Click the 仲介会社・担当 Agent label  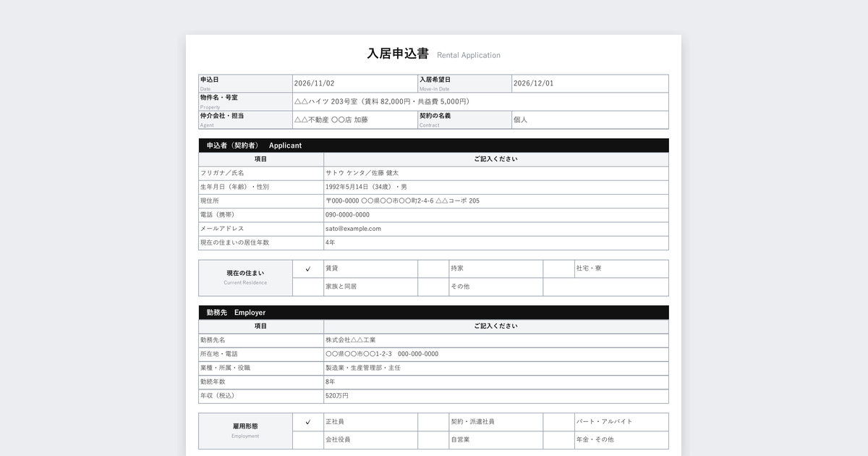[246, 120]
